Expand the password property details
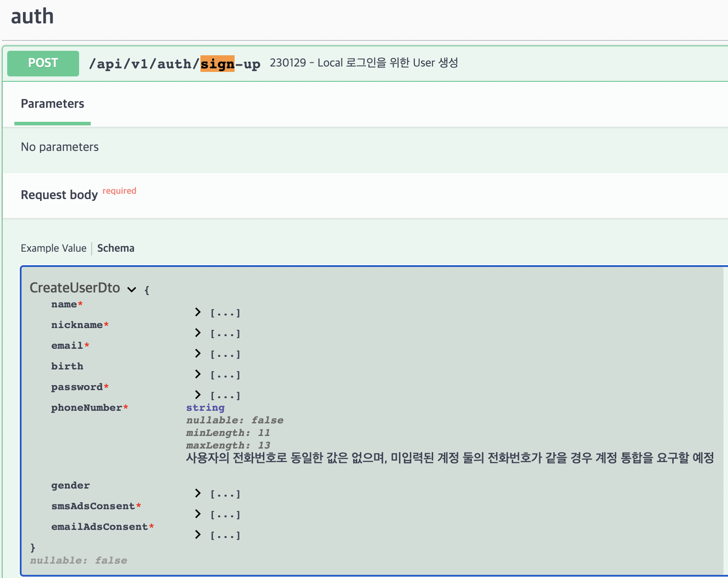Viewport: 728px width, 578px height. point(197,395)
